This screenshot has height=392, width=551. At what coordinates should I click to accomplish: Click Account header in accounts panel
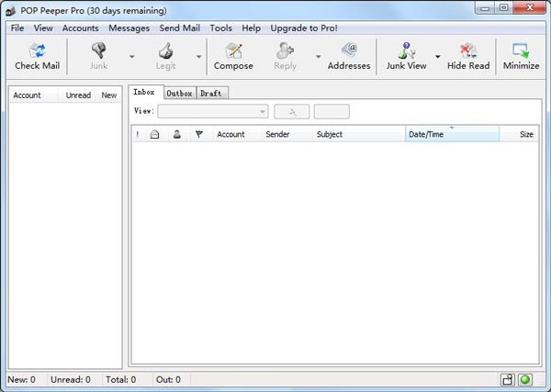tap(34, 95)
